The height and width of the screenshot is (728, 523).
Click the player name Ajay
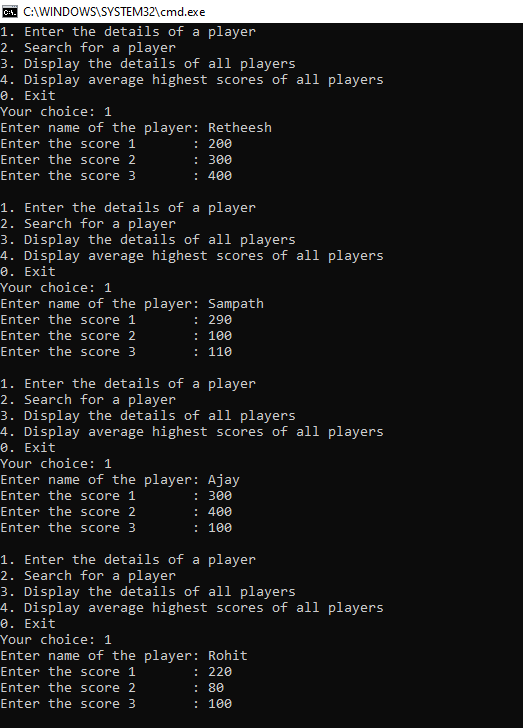pyautogui.click(x=223, y=480)
